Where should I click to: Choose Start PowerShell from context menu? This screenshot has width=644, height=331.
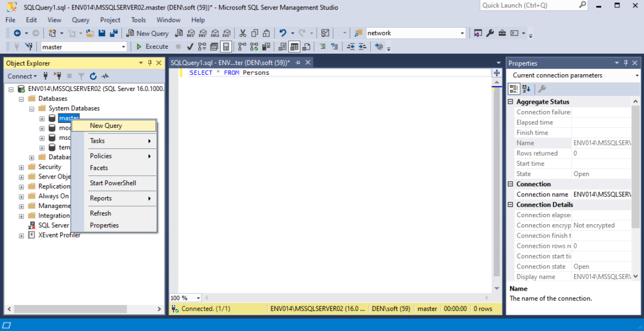point(114,183)
